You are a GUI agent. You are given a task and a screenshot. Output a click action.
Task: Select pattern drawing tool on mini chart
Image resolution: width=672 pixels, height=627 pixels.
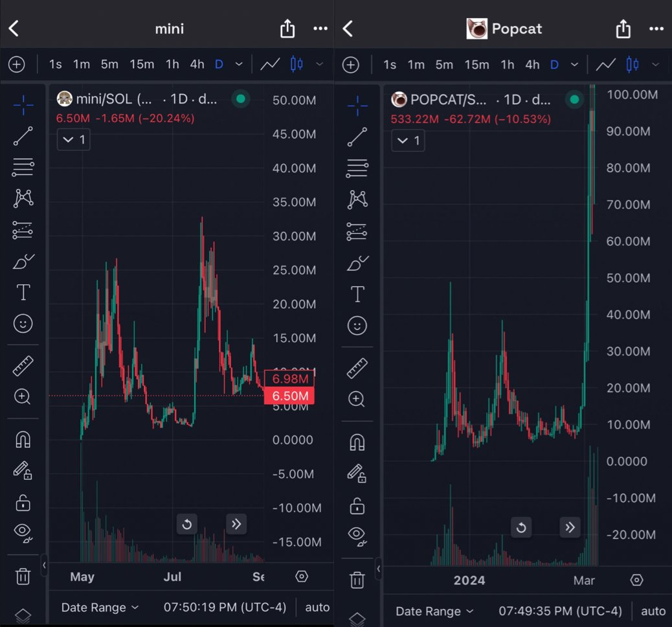(23, 198)
